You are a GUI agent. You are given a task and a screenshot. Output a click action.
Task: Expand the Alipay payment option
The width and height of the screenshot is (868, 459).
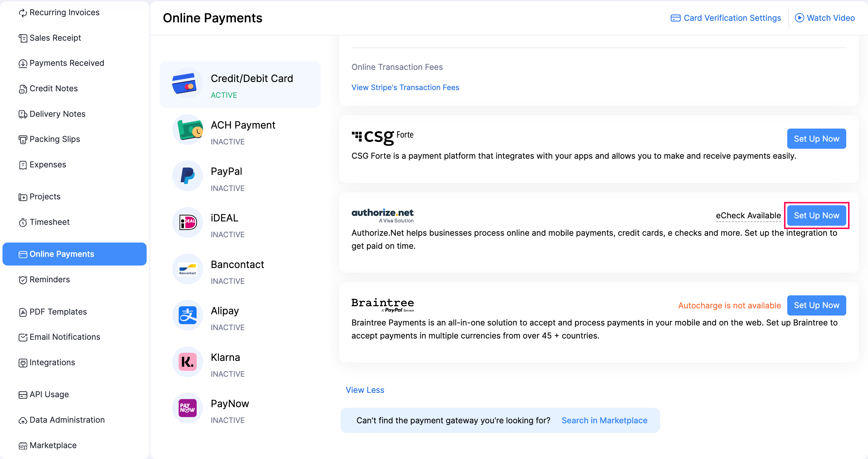pos(225,311)
